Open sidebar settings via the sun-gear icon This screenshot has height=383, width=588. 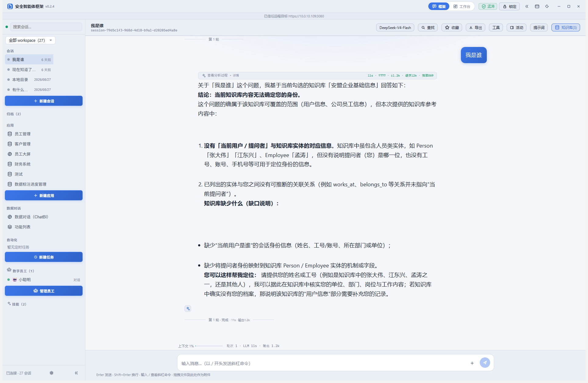tap(52, 373)
